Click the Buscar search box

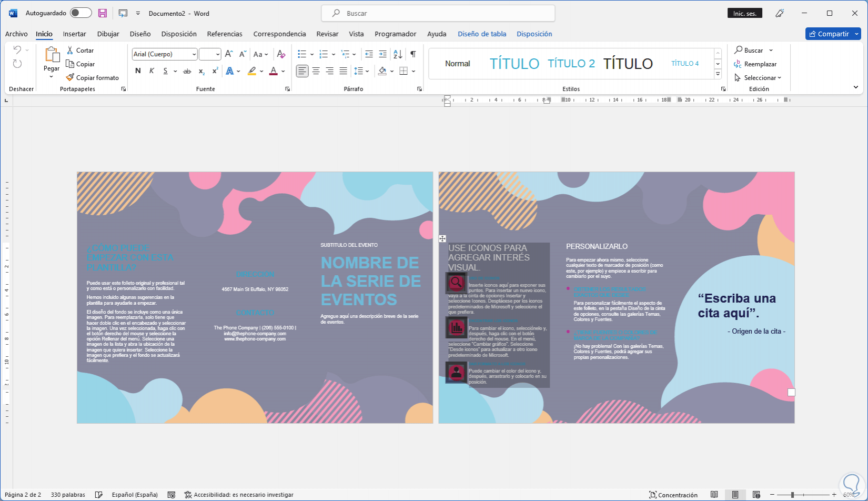pyautogui.click(x=438, y=13)
